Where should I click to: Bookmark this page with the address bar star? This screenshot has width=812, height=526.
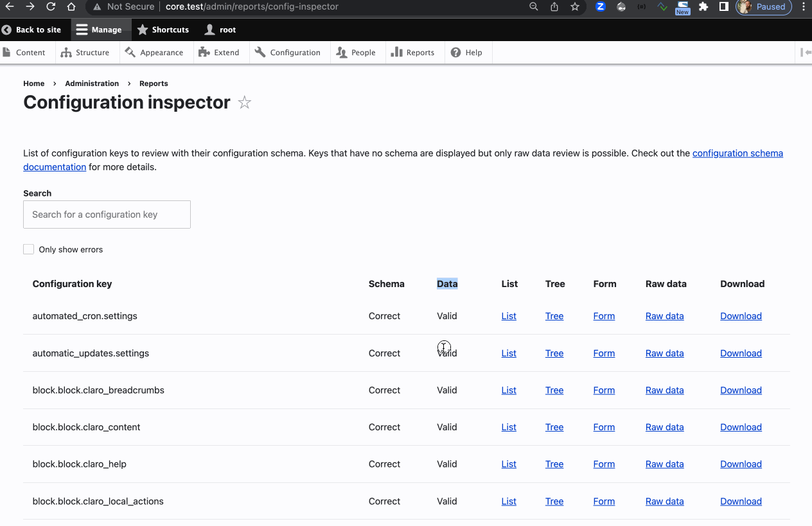pos(575,6)
